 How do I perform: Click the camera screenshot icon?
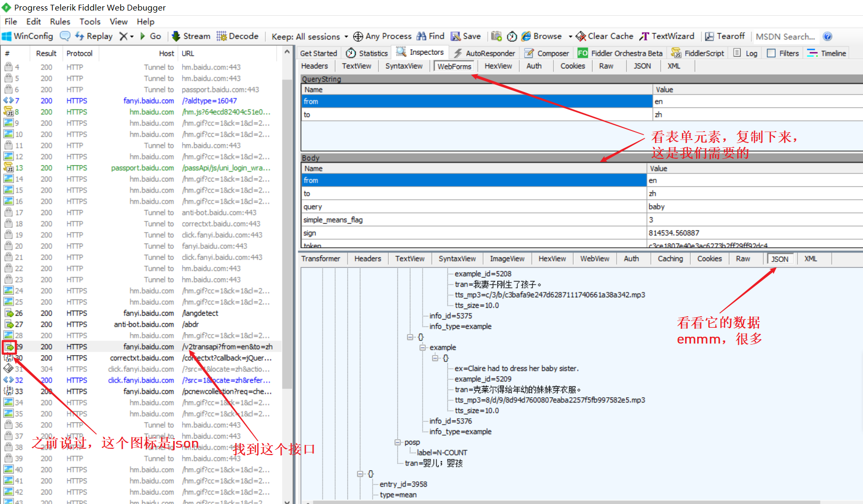tap(496, 36)
